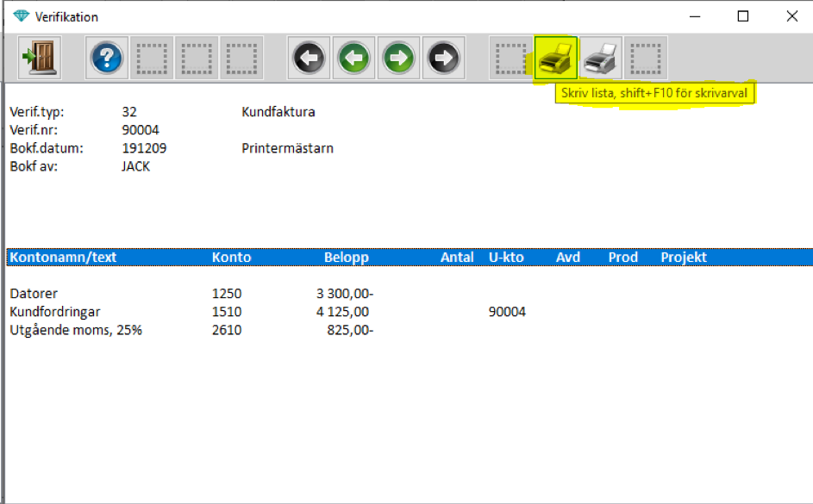Go to first verification with black left arrow

tap(309, 58)
